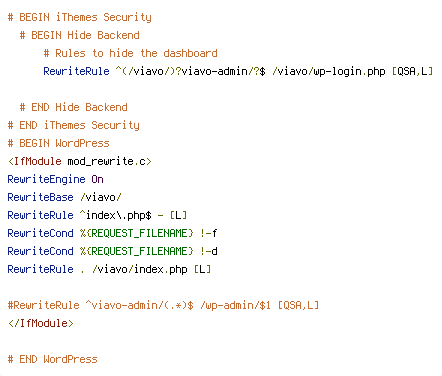Click the '# END WordPress' comment
The width and height of the screenshot is (442, 376).
pos(53,359)
